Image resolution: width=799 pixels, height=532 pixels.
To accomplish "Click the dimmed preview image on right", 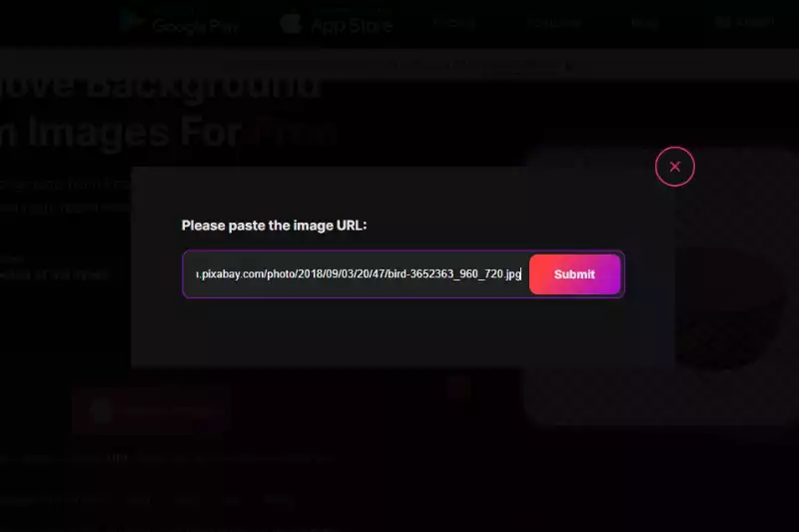I will click(660, 286).
